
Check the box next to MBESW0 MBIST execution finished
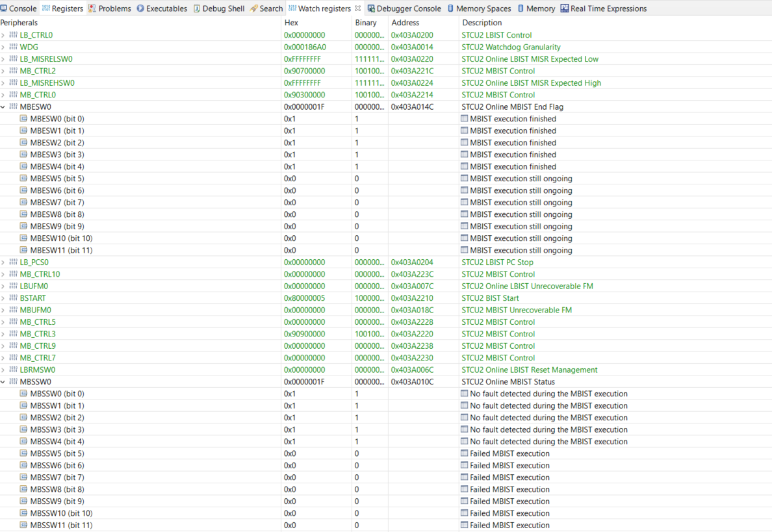[464, 118]
